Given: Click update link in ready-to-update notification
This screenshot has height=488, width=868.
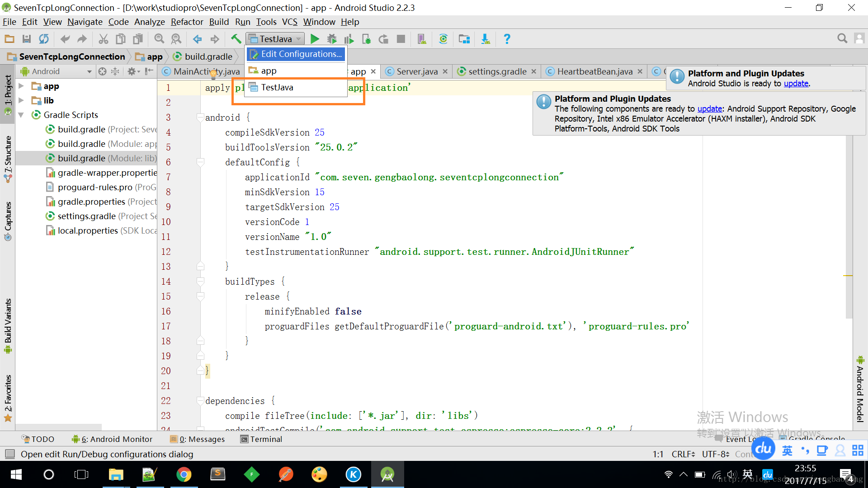Looking at the screenshot, I should click(x=796, y=84).
